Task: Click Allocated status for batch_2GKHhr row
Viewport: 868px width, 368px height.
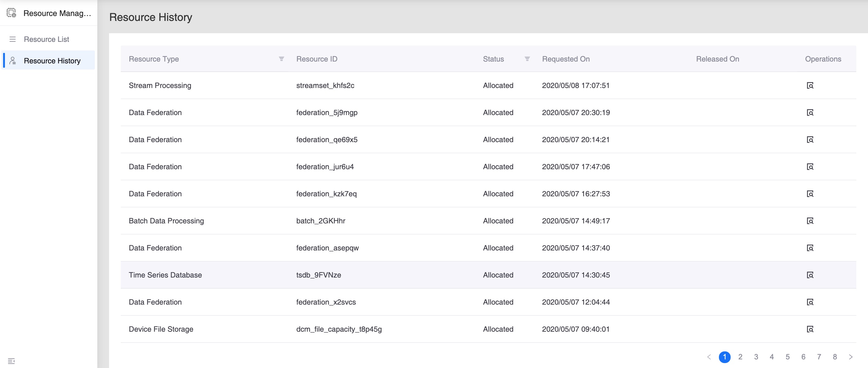Action: 498,221
